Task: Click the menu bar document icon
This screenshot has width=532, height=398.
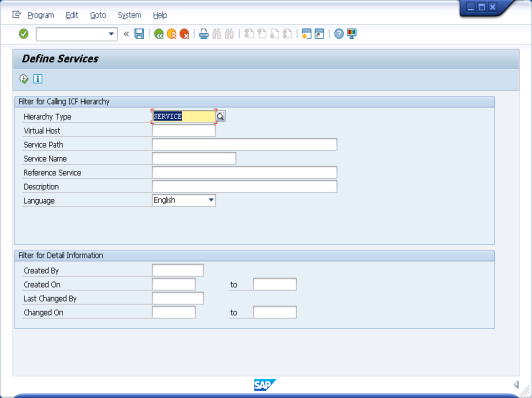Action: pyautogui.click(x=16, y=15)
